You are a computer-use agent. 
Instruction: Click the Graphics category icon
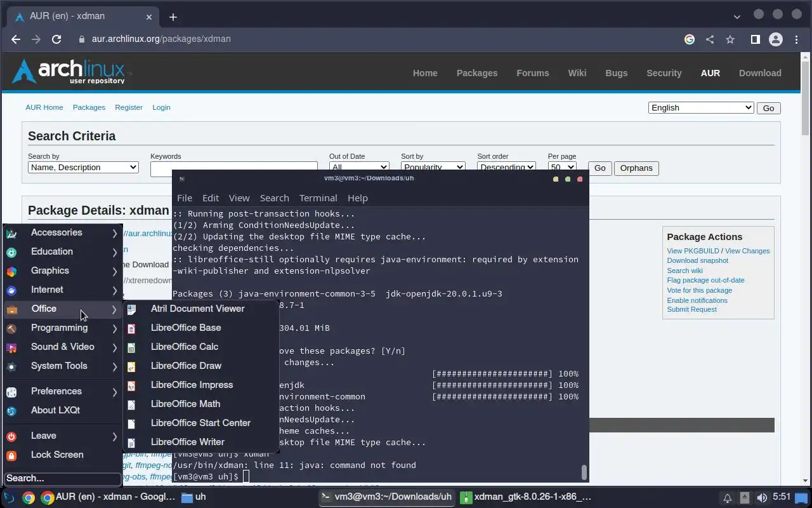coord(11,271)
